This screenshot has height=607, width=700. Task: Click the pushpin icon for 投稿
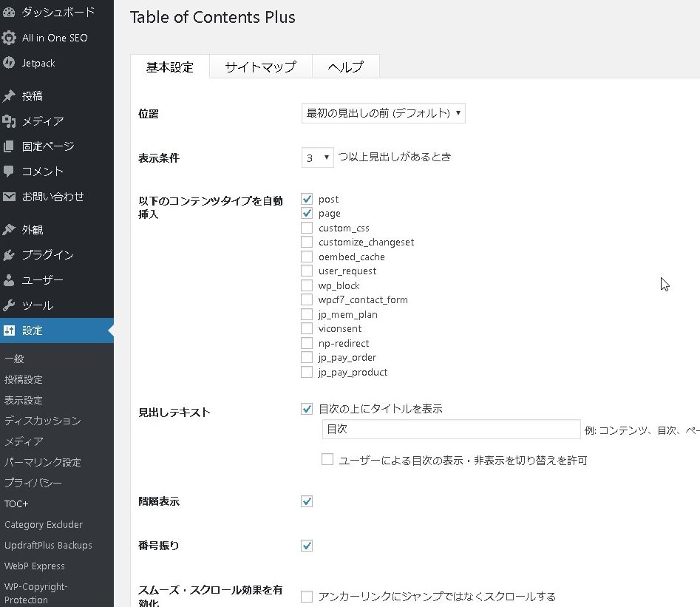(9, 96)
